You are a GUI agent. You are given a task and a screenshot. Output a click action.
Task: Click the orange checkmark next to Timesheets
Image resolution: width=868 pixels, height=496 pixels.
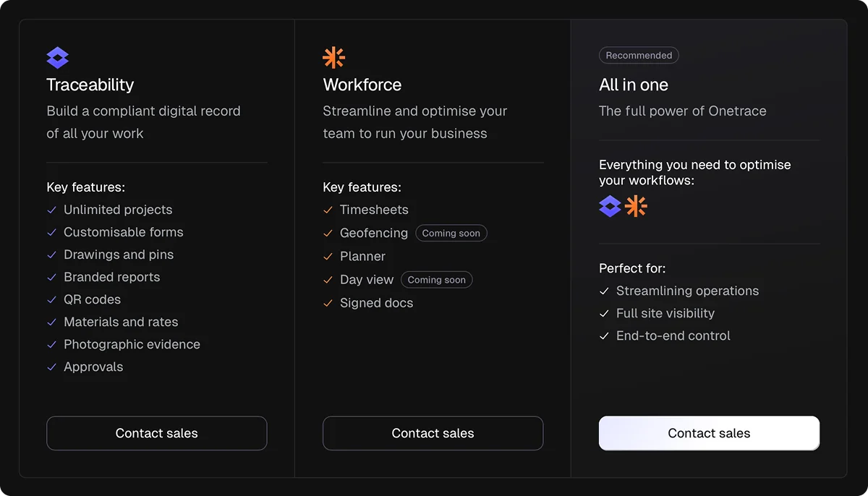pos(328,210)
